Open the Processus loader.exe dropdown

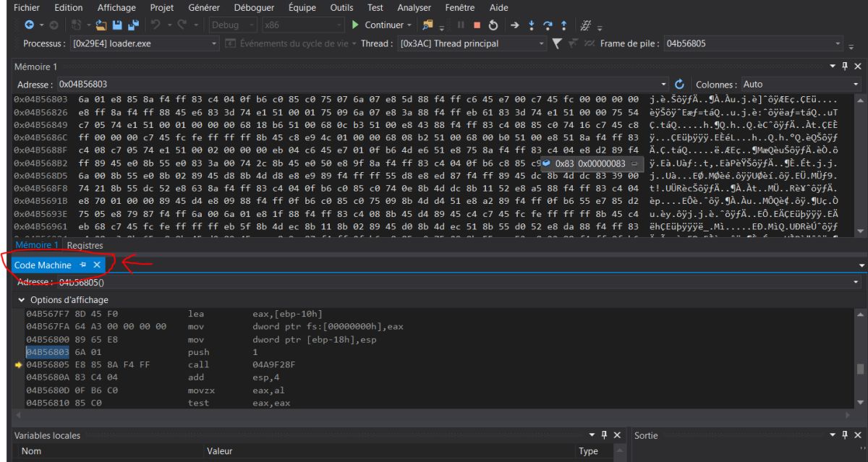click(x=213, y=43)
